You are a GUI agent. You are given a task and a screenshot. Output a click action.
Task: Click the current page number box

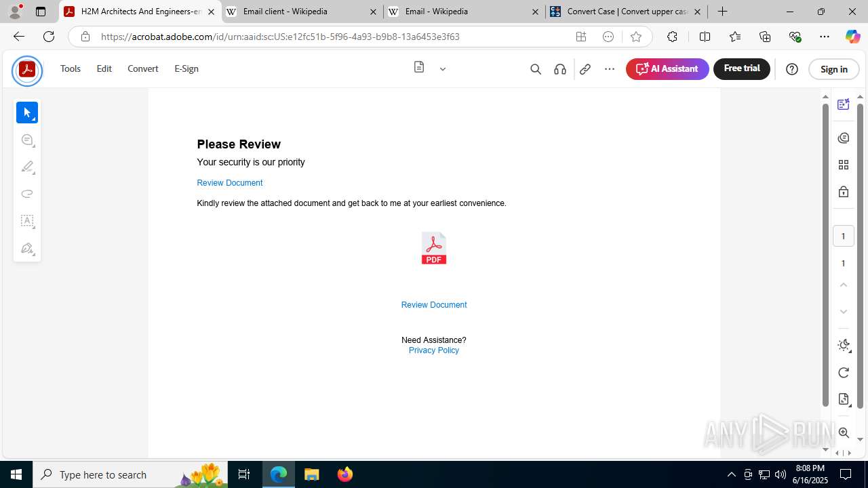tap(844, 236)
